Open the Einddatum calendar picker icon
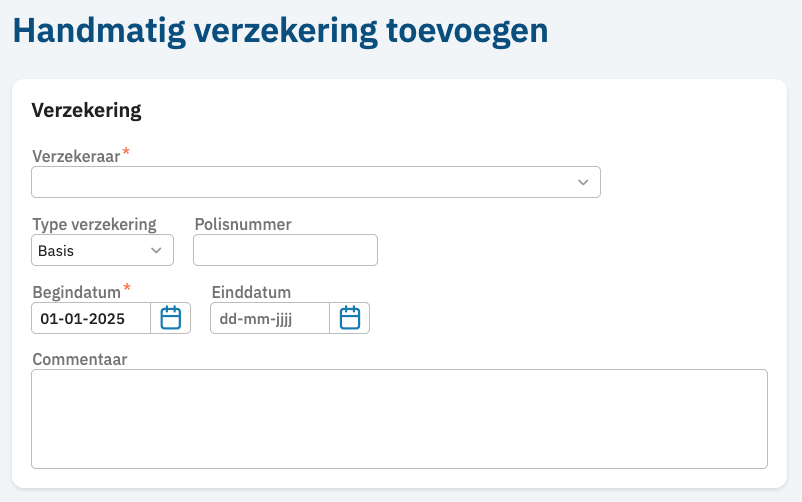Viewport: 802px width, 502px height. (x=350, y=318)
